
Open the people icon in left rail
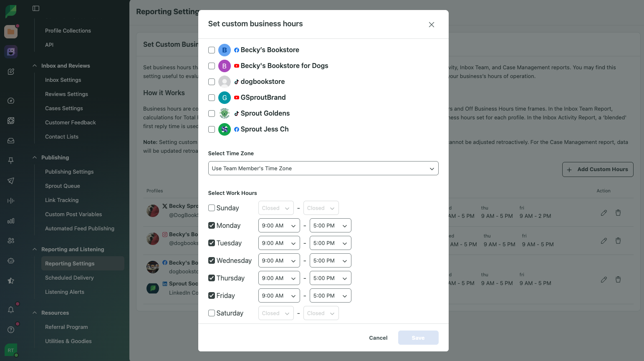tap(11, 241)
